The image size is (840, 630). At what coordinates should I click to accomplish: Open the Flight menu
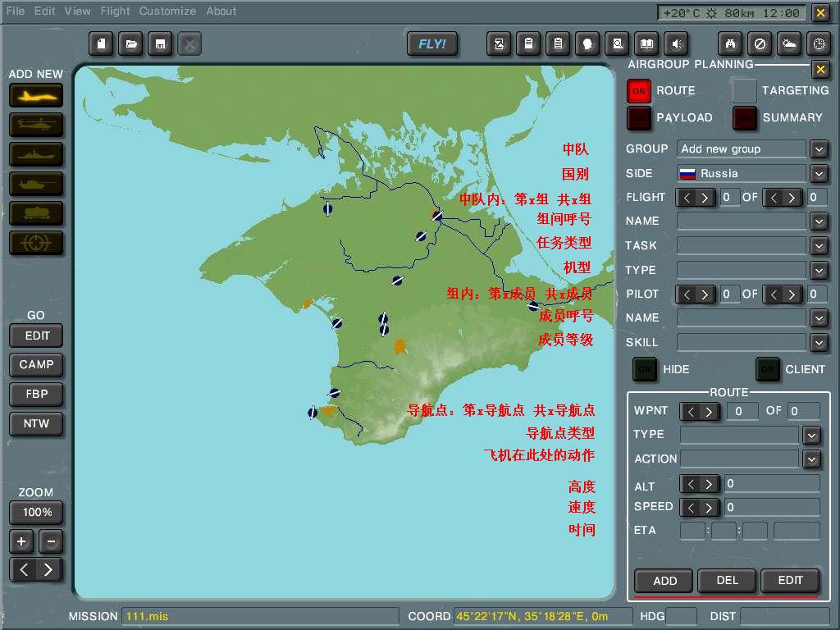pos(115,11)
